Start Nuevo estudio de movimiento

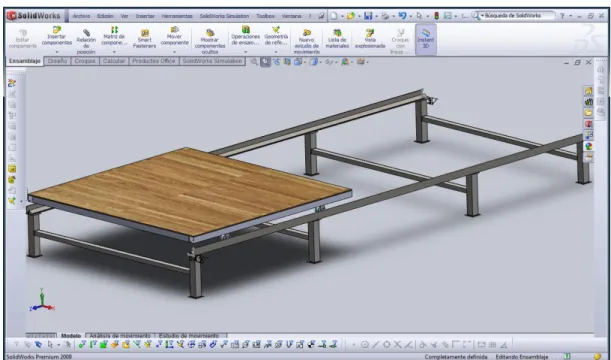tap(307, 41)
